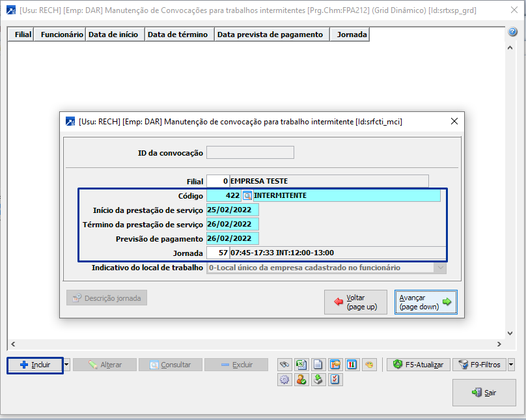Screen dimensions: 526x420
Task: Click Filial number field
Action: (218, 181)
